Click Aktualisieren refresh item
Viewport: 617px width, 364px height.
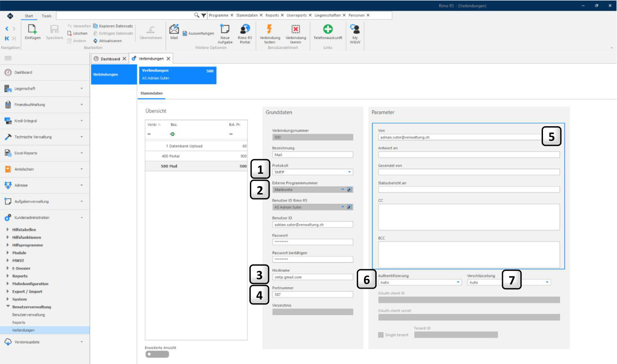tap(107, 41)
